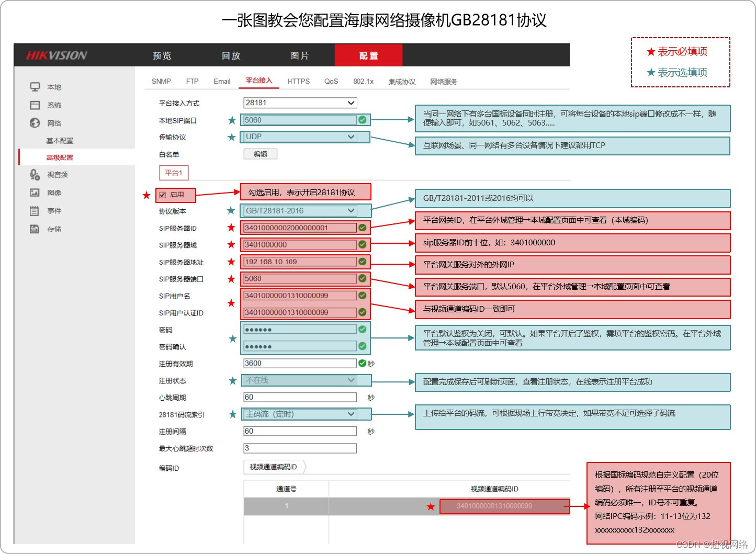756x554 pixels.
Task: Click the 白名单 编辑 button
Action: pyautogui.click(x=261, y=154)
